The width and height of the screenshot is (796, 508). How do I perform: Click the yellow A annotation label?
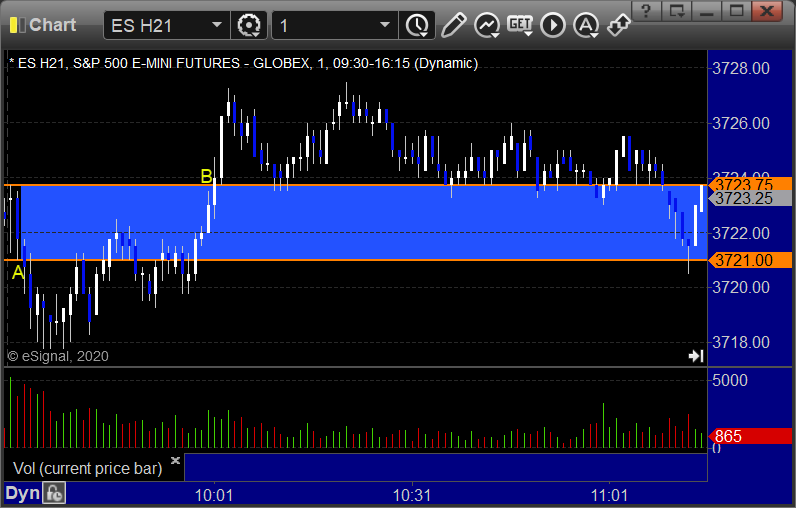pos(18,273)
